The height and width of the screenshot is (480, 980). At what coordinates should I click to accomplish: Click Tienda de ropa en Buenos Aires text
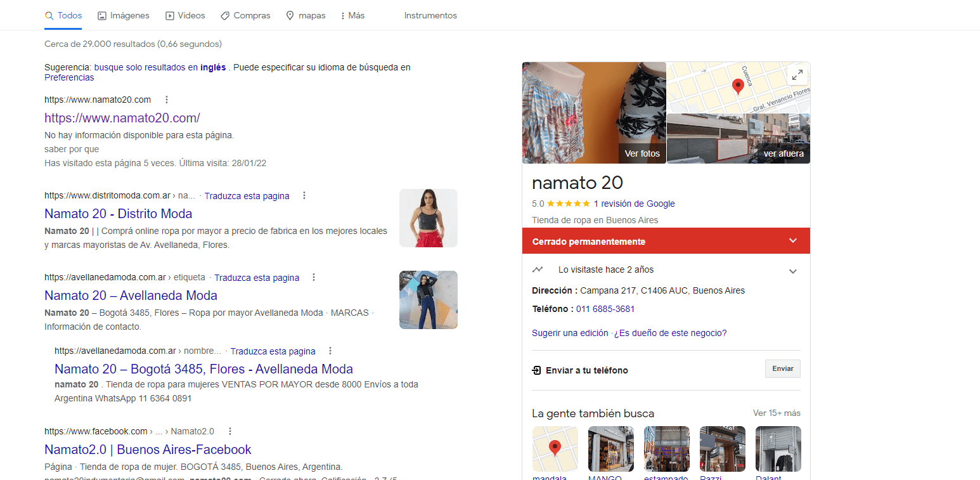point(595,220)
